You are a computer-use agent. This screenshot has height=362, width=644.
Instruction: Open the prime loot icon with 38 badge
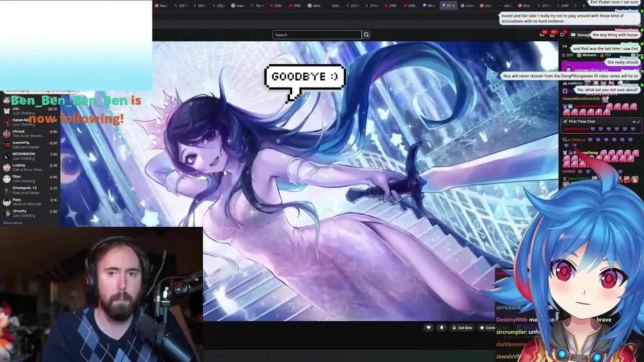542,34
